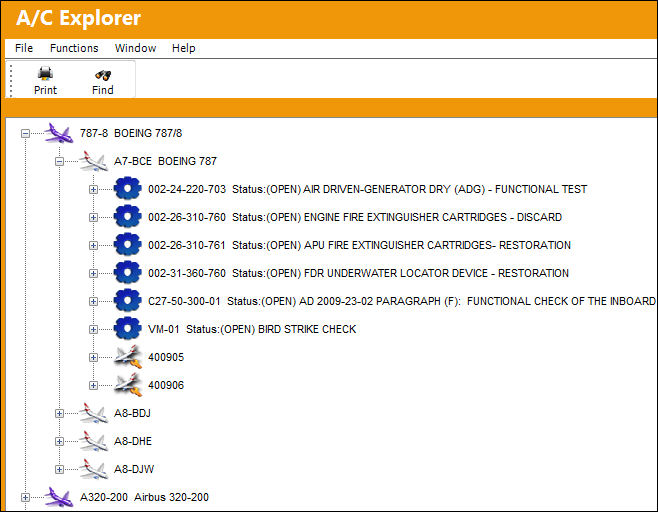The width and height of the screenshot is (658, 512).
Task: Click the dotted toolbar grip handle
Action: pyautogui.click(x=11, y=80)
